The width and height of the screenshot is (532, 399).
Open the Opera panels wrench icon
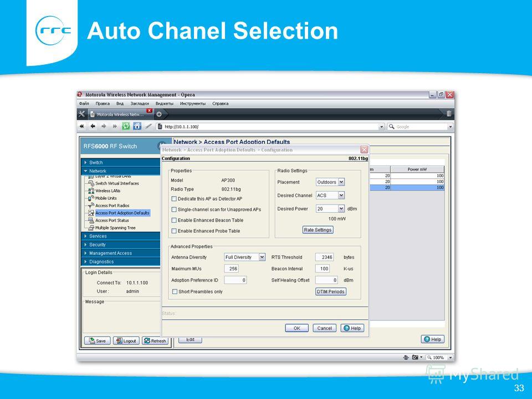click(x=82, y=114)
